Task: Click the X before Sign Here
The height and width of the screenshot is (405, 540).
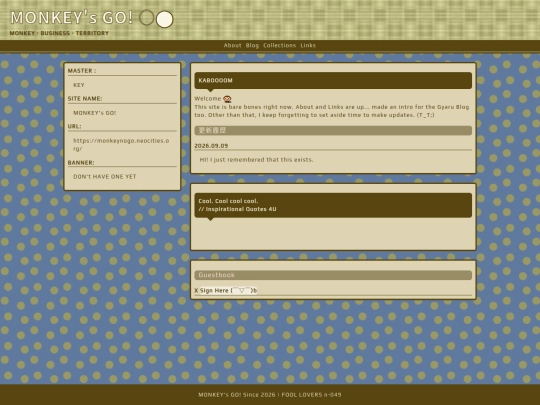Action: pos(196,291)
